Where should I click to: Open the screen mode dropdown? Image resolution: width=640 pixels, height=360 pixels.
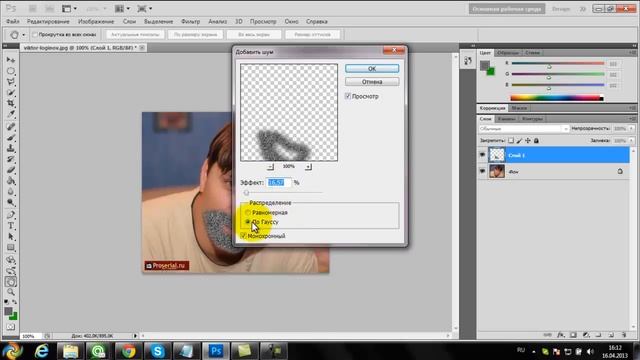[144, 9]
